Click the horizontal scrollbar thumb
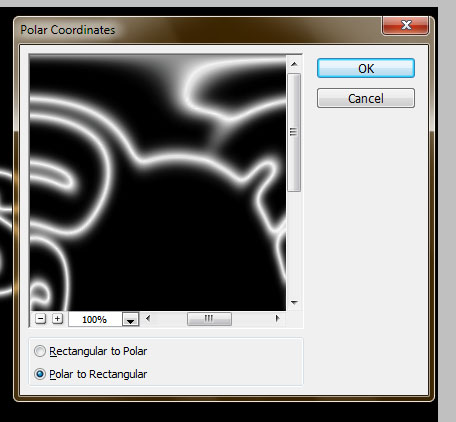The image size is (456, 422). pos(209,319)
